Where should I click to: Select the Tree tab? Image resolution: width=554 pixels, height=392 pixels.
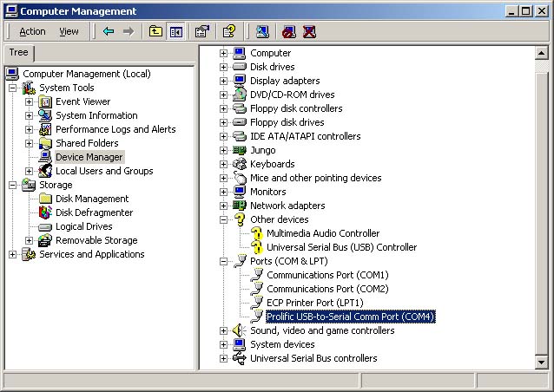click(19, 52)
